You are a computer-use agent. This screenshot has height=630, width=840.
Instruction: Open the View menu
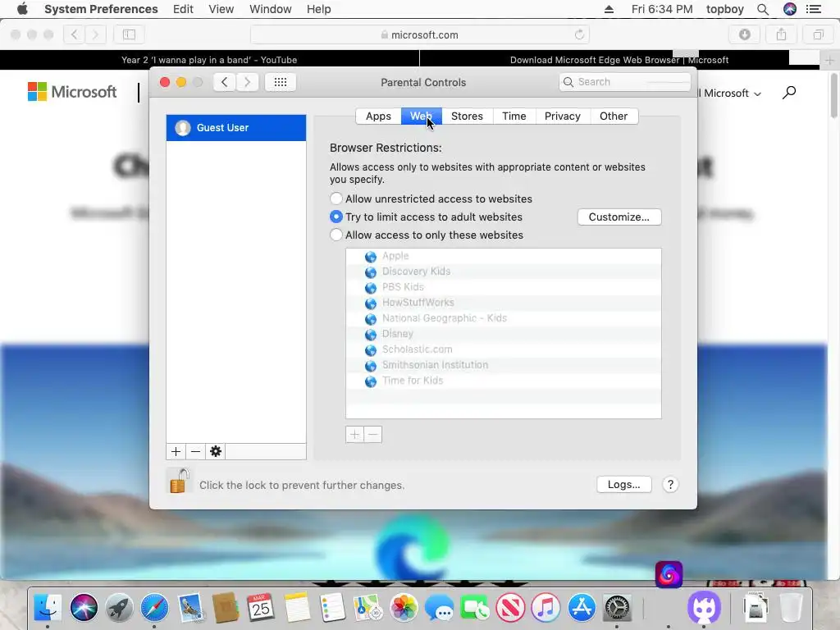[221, 9]
